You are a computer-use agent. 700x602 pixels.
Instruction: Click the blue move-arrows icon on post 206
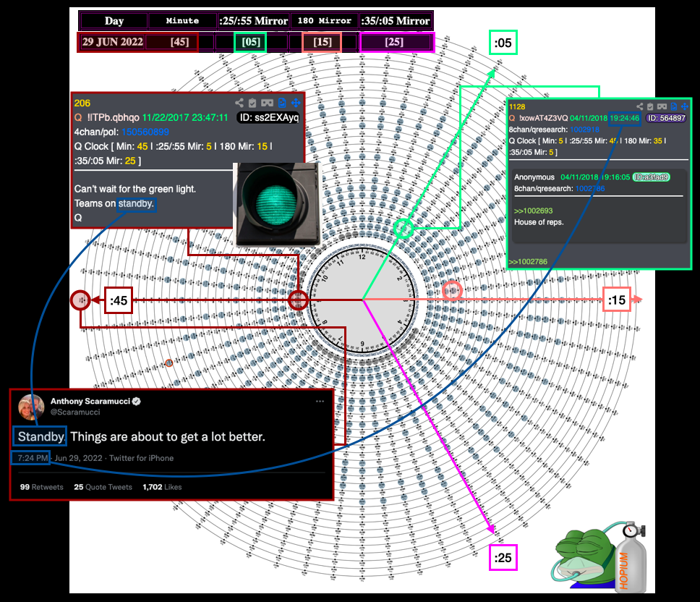pos(296,103)
